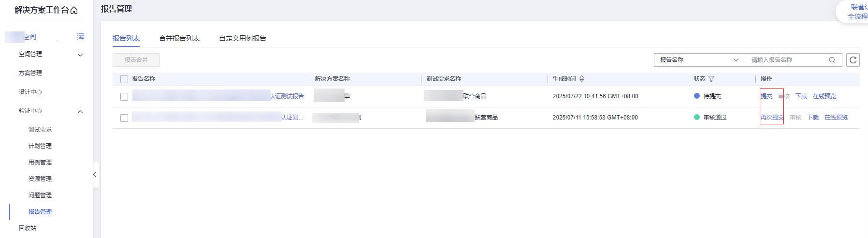Click 在线预览 for the 审核通过 report
The width and height of the screenshot is (868, 238).
pyautogui.click(x=836, y=118)
